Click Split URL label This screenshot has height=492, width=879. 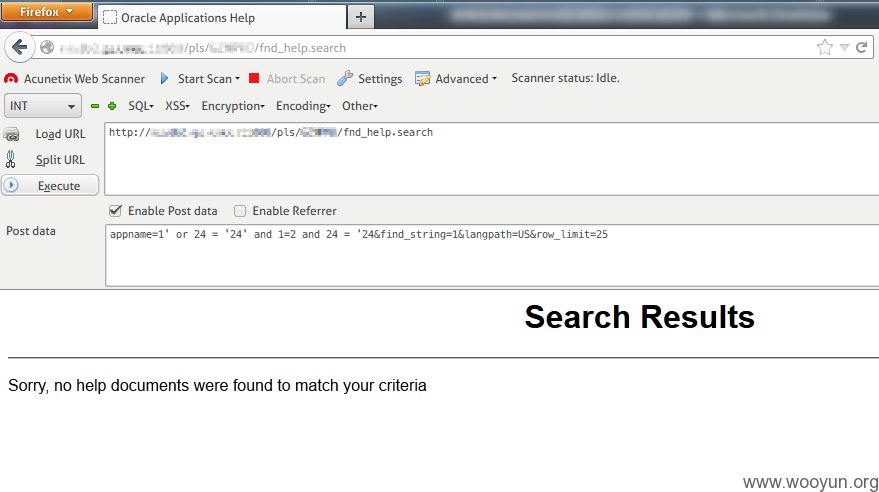(61, 160)
